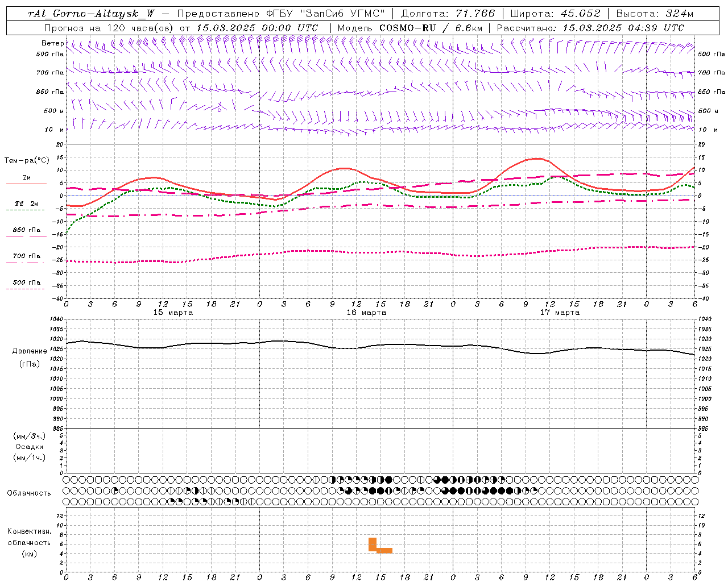728x582 pixels.
Task: Click the Осадки panel label
Action: [30, 447]
